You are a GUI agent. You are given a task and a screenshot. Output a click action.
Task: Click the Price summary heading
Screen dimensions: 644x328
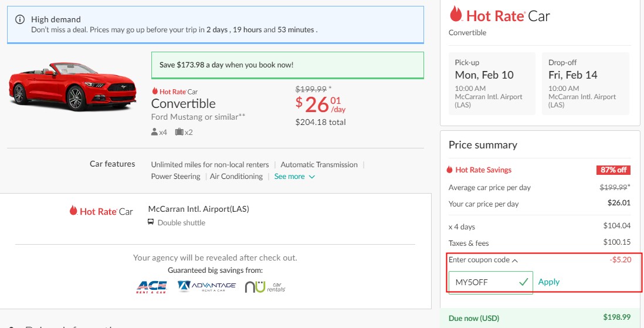tap(483, 145)
